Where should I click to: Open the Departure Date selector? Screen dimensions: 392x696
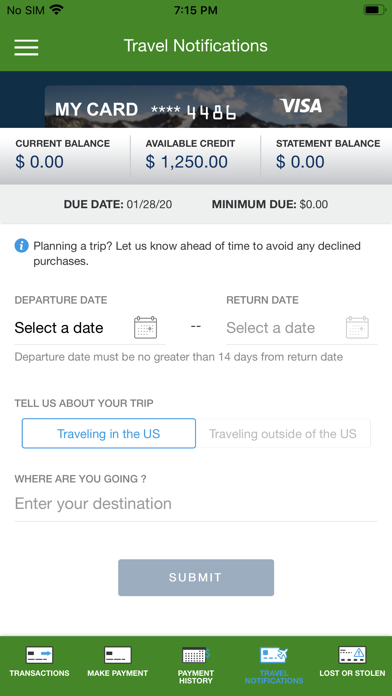click(90, 328)
